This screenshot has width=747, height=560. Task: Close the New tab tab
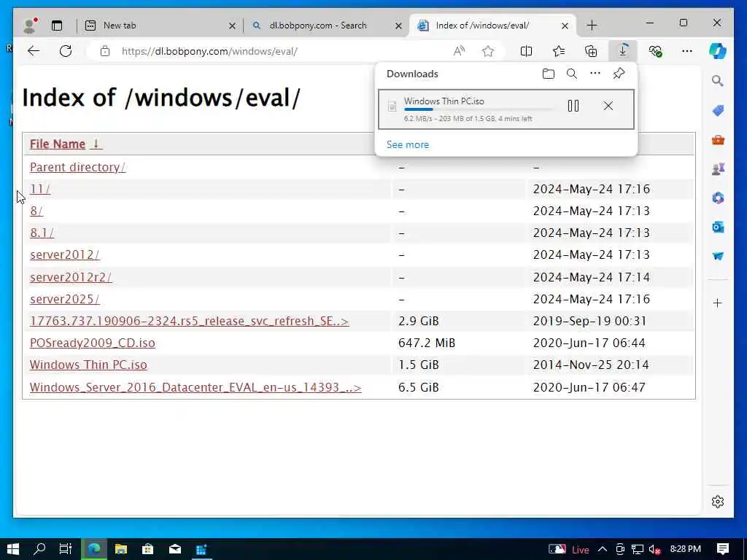[x=232, y=26]
